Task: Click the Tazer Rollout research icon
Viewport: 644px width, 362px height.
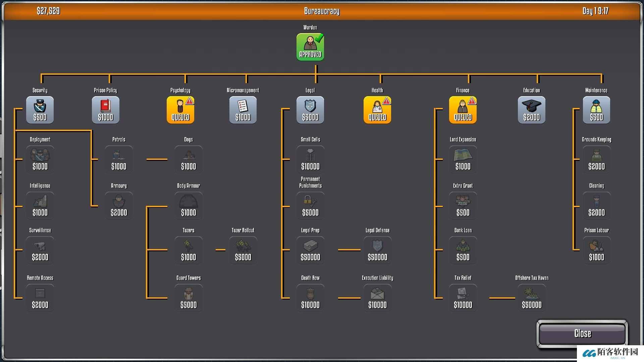Action: [243, 250]
